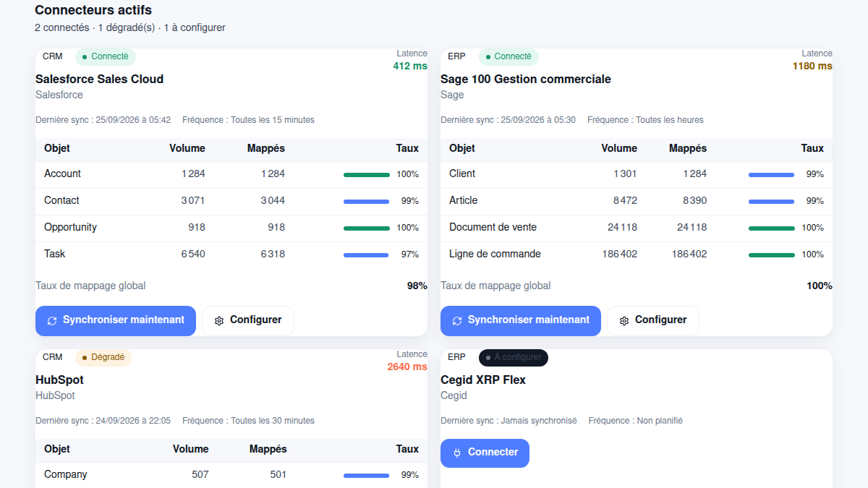Click gear icon in Sage 100 Configurer button
Screen dimensions: 868x488
[x=624, y=321]
